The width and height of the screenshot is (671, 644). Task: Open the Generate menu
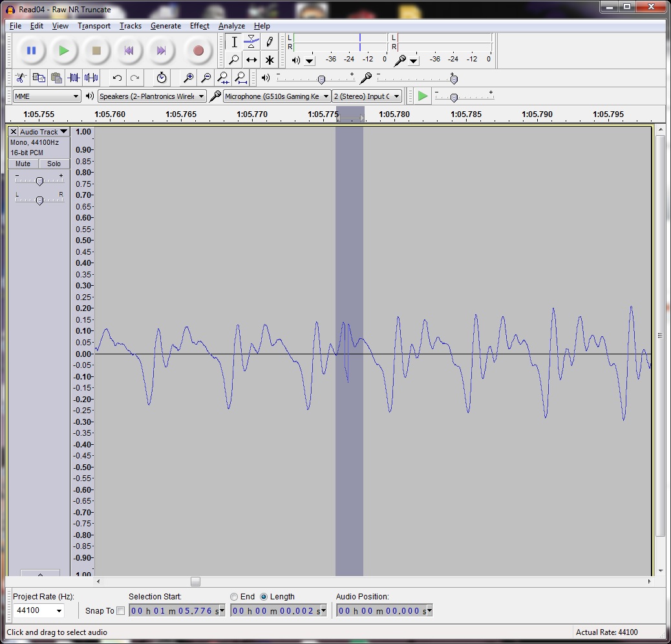point(165,26)
